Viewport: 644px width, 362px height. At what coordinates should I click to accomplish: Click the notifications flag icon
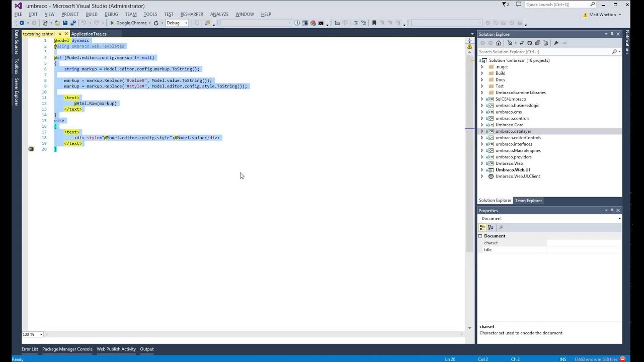point(505,5)
